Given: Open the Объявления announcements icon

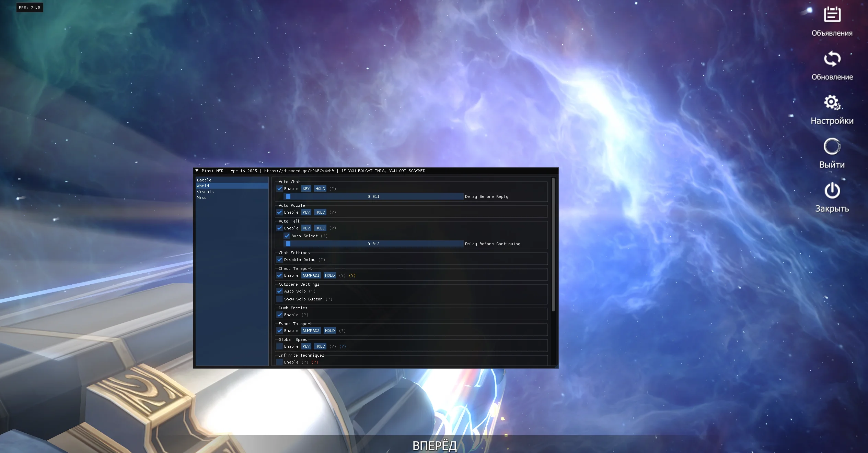Looking at the screenshot, I should [x=832, y=15].
